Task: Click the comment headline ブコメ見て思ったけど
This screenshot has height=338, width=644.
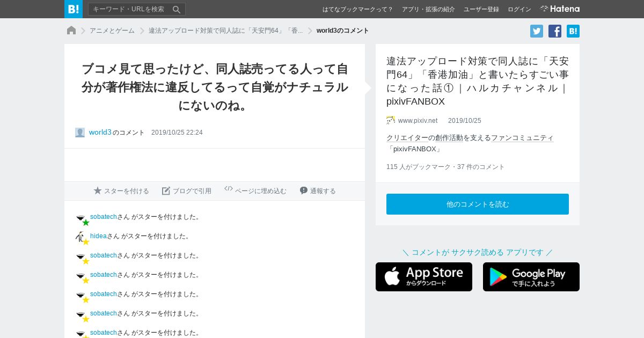Action: point(215,86)
